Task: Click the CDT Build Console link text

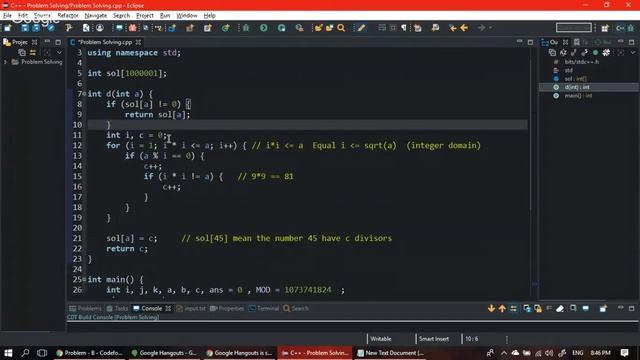Action: point(113,317)
